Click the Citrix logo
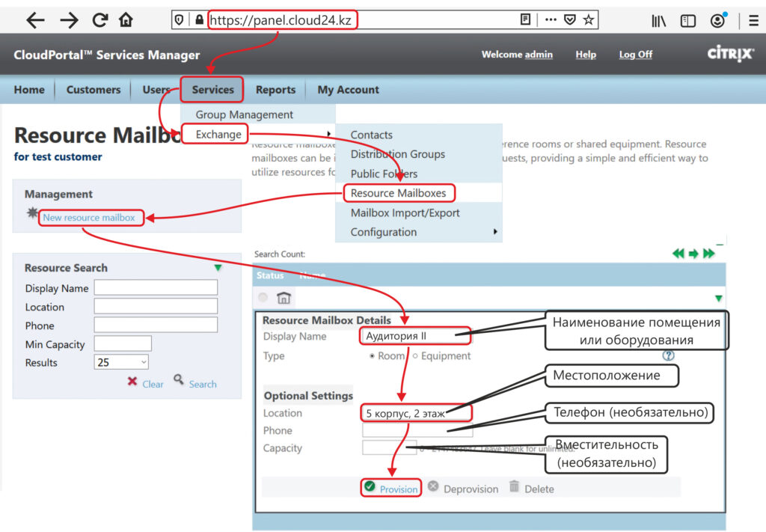Viewport: 766px width, 532px height. click(731, 53)
